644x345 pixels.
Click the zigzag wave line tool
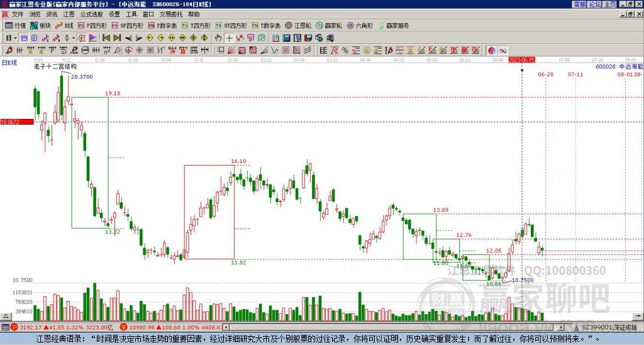click(x=274, y=50)
